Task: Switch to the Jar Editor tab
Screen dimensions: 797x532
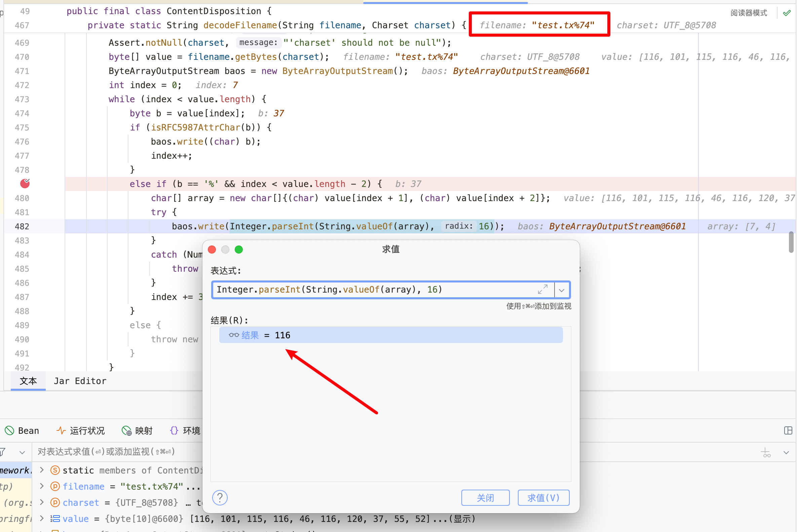Action: tap(80, 381)
